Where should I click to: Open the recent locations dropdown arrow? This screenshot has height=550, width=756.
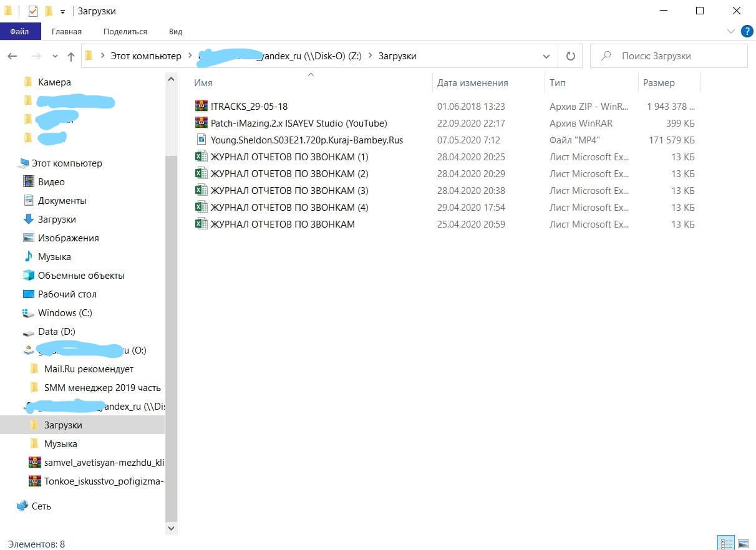pos(55,56)
